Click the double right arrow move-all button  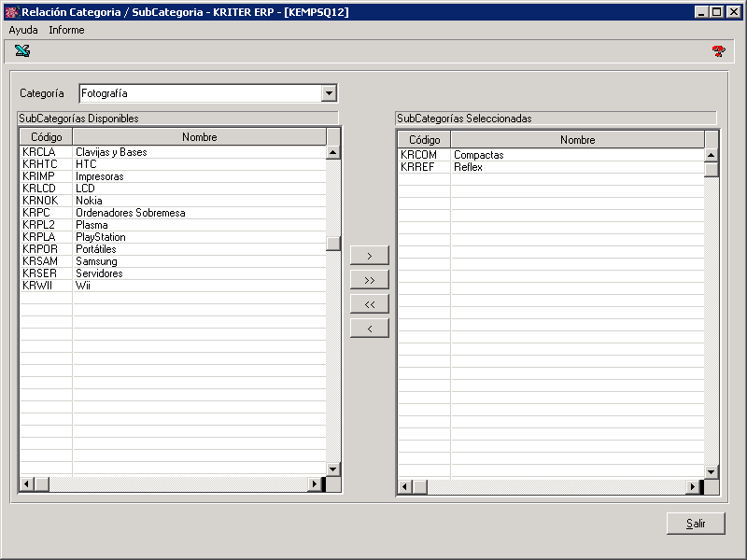370,280
